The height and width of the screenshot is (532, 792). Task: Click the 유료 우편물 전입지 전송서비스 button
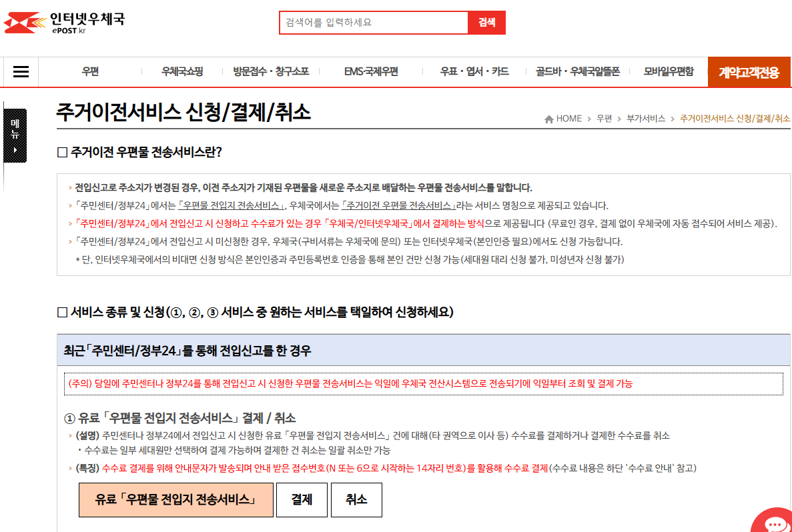(175, 499)
